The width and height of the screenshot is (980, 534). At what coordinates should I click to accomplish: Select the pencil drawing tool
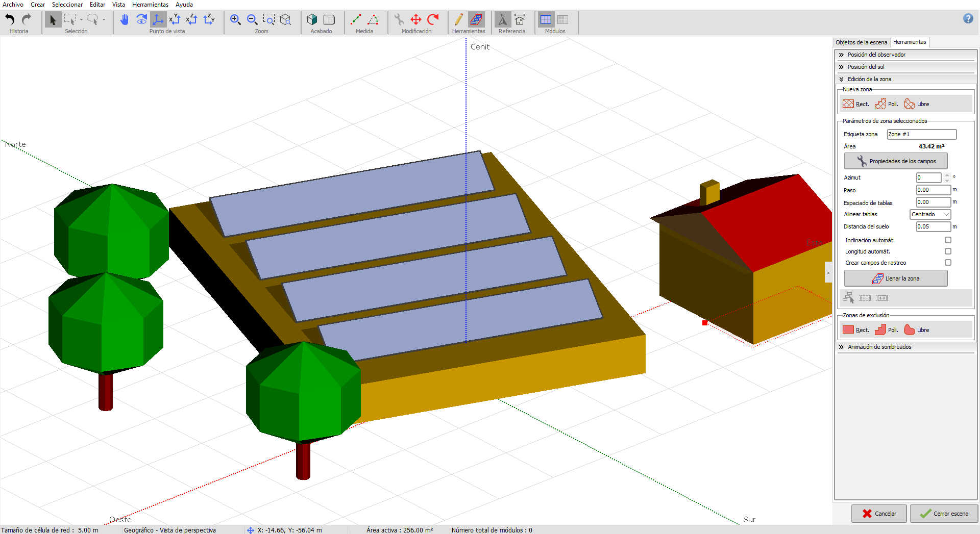pyautogui.click(x=459, y=19)
